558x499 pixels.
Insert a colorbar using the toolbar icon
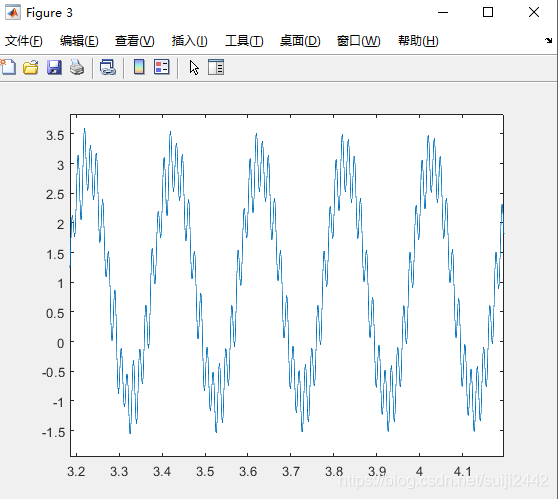coord(139,67)
